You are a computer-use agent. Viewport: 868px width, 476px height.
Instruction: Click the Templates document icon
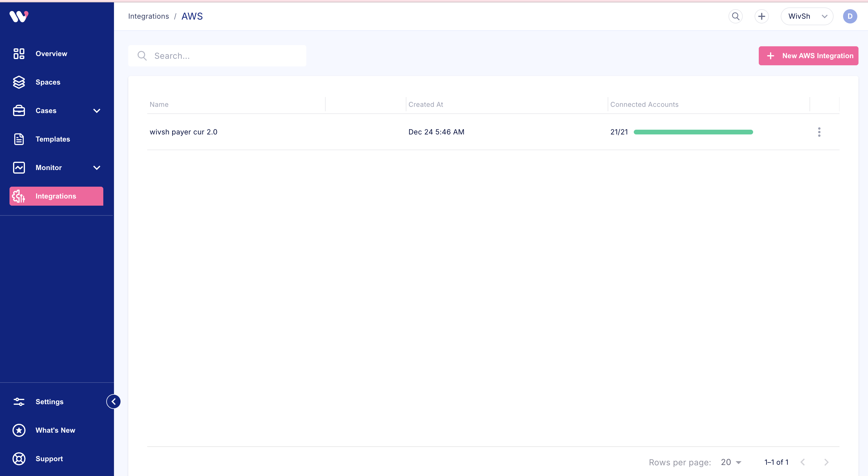[x=19, y=139]
